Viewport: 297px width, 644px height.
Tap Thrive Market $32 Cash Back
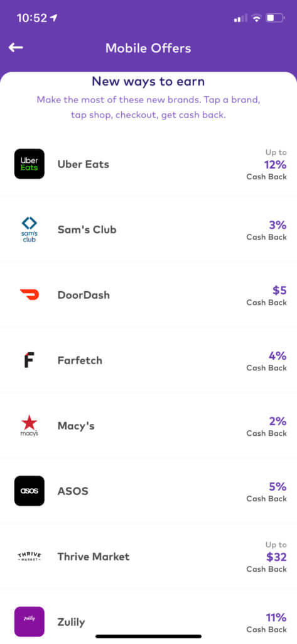267,557
